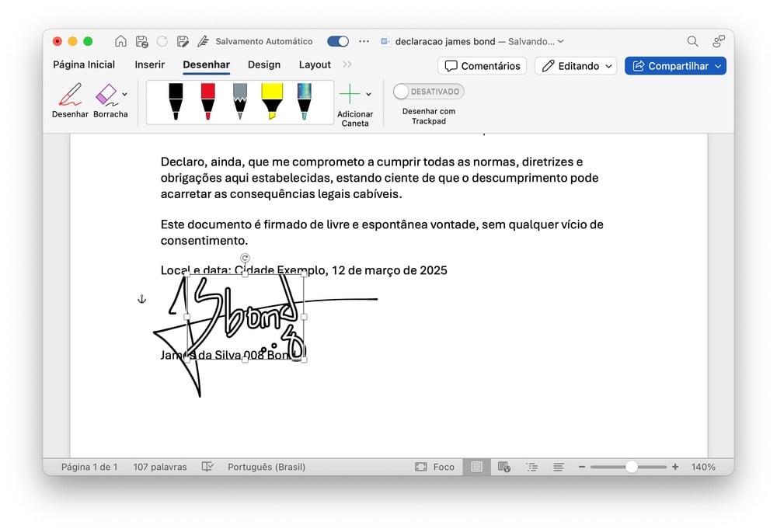Pick the gray pencil tool
Viewport: 777px width, 532px height.
pyautogui.click(x=240, y=102)
